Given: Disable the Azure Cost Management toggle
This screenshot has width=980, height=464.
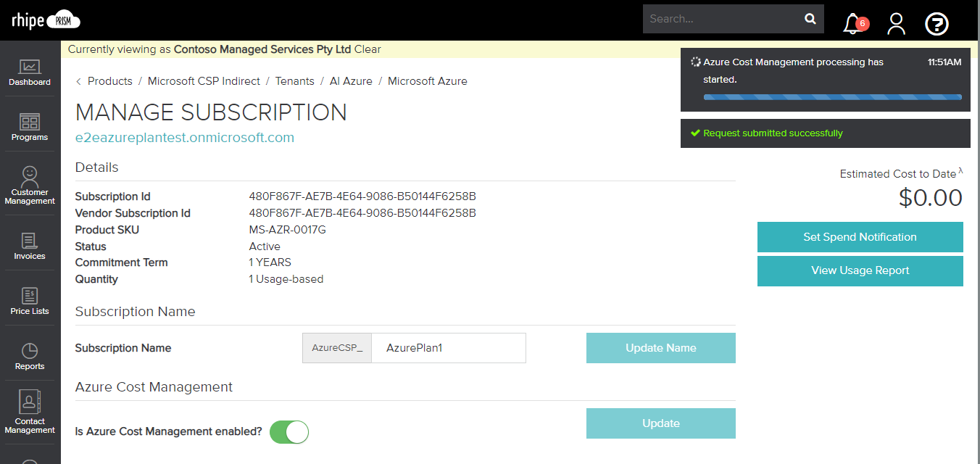Looking at the screenshot, I should pos(288,431).
